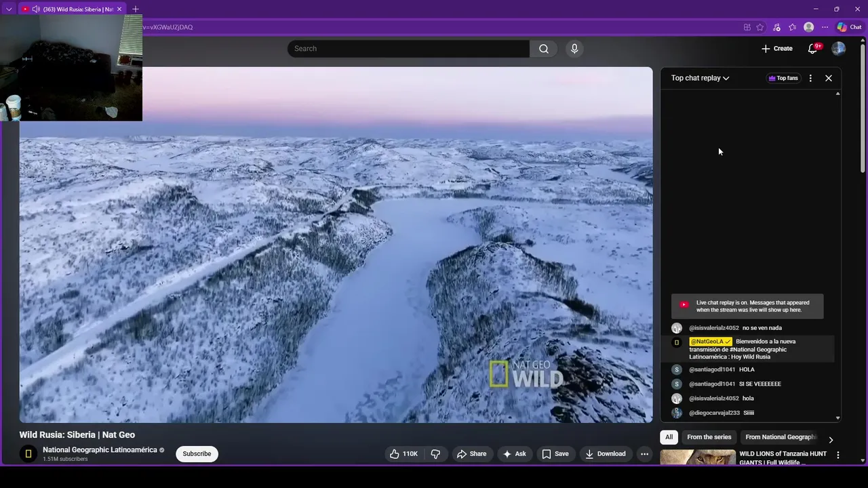The image size is (868, 488).
Task: Click the Ask button with the sparkle icon
Action: 514,454
